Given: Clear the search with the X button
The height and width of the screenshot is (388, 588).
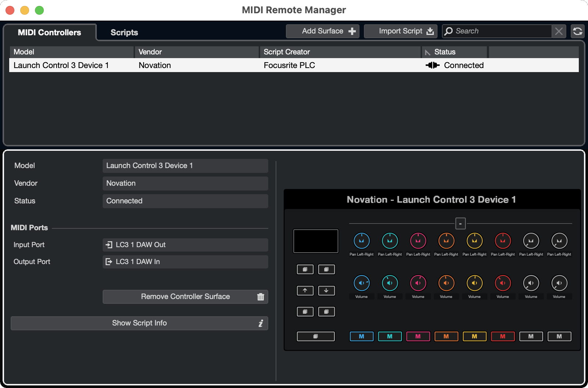Looking at the screenshot, I should click(559, 31).
